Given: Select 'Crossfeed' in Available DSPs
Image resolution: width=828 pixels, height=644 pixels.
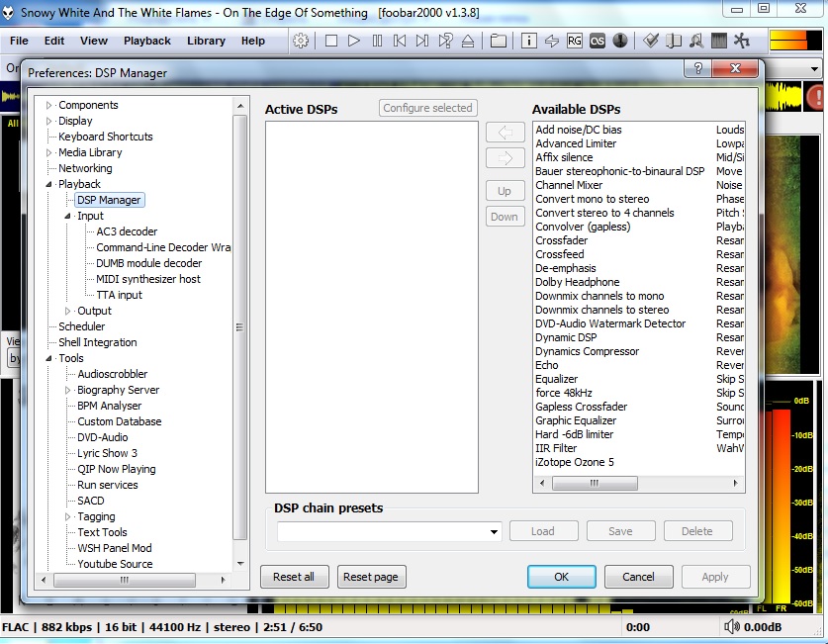Looking at the screenshot, I should click(560, 254).
